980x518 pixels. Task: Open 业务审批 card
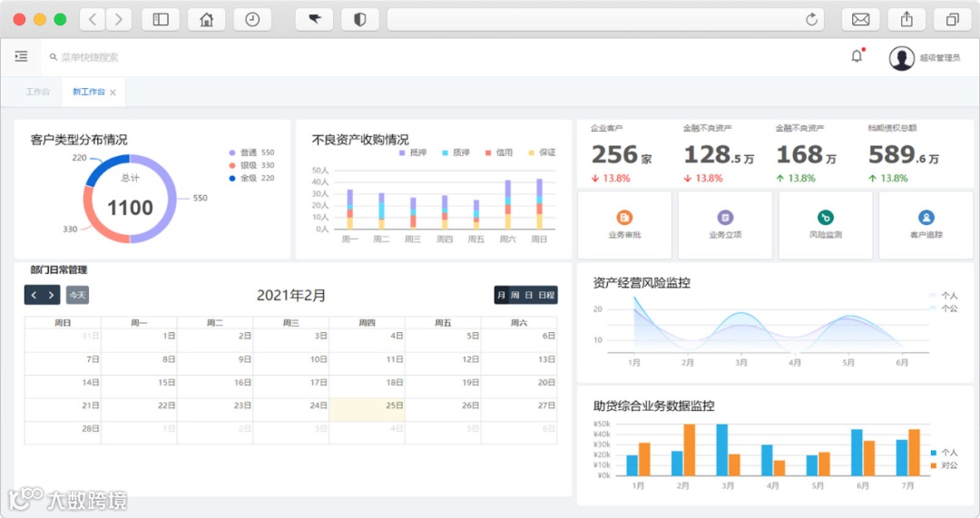[624, 225]
